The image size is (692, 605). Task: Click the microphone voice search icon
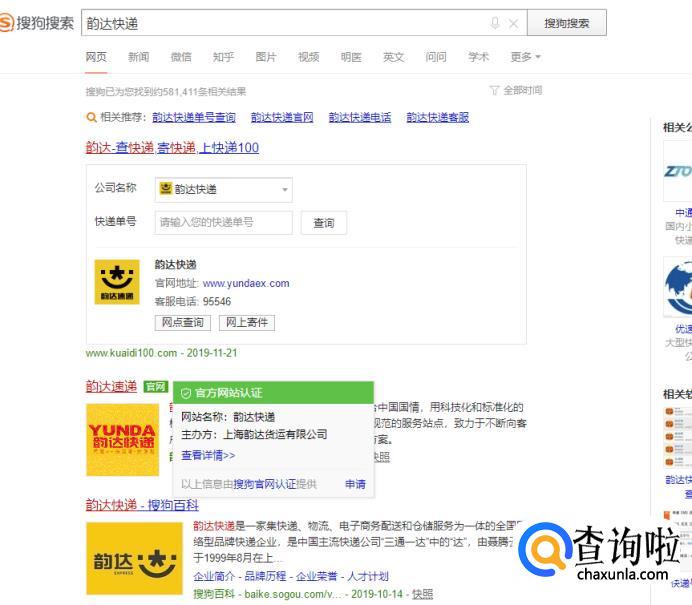(x=495, y=23)
